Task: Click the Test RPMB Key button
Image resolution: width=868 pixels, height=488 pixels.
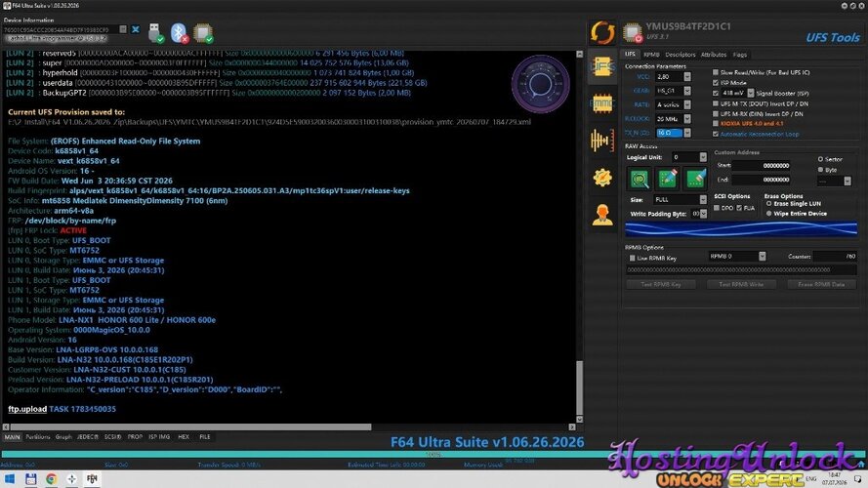Action: tap(660, 284)
